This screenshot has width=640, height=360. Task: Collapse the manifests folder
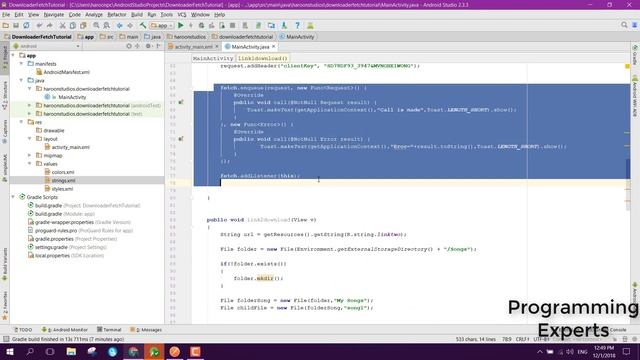[21, 64]
